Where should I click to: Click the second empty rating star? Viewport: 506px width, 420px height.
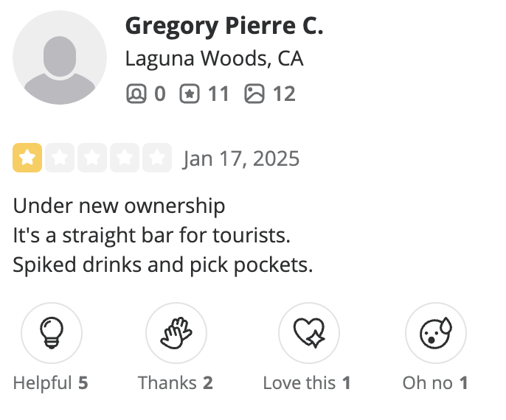click(x=60, y=158)
